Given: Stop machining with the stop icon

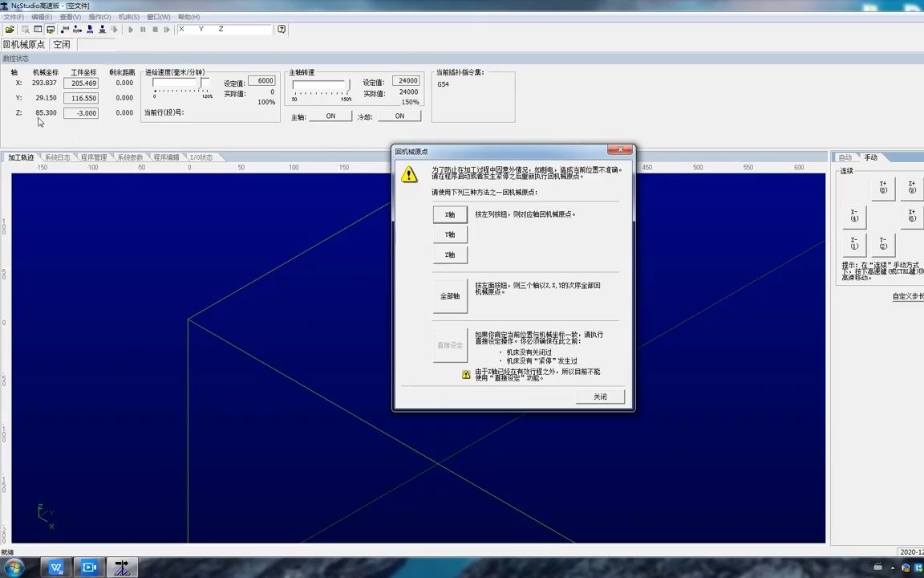Looking at the screenshot, I should [x=155, y=29].
